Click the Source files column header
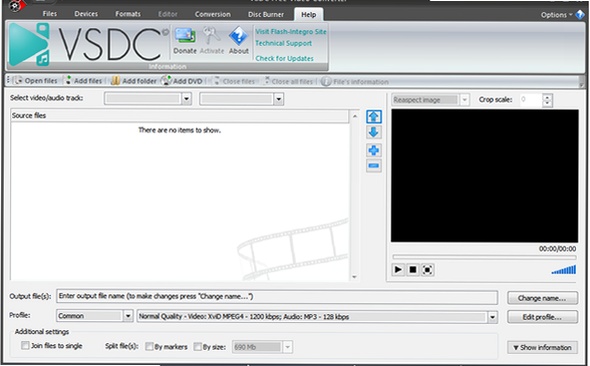The image size is (590, 366). 179,115
